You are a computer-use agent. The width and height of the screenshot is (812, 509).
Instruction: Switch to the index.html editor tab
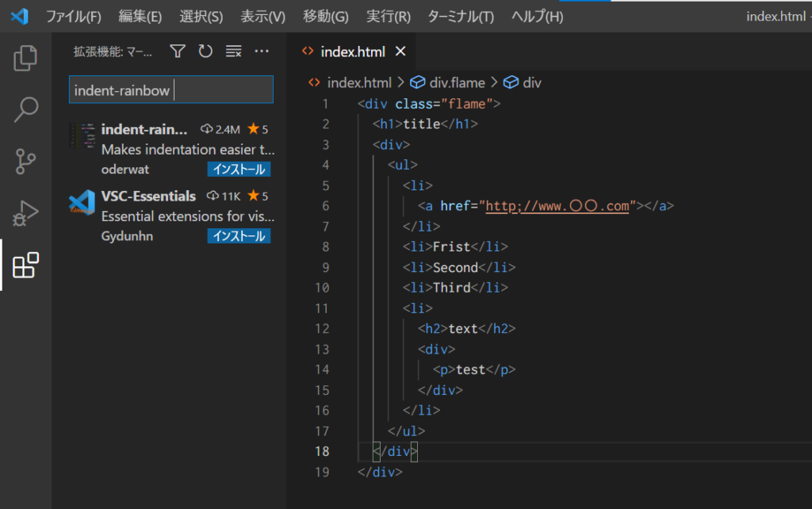354,50
